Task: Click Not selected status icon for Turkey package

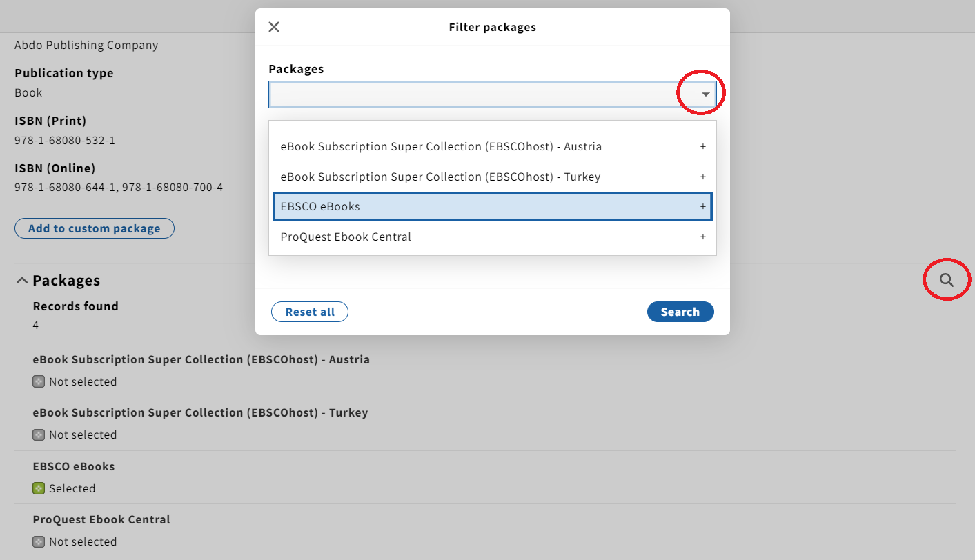Action: click(39, 434)
